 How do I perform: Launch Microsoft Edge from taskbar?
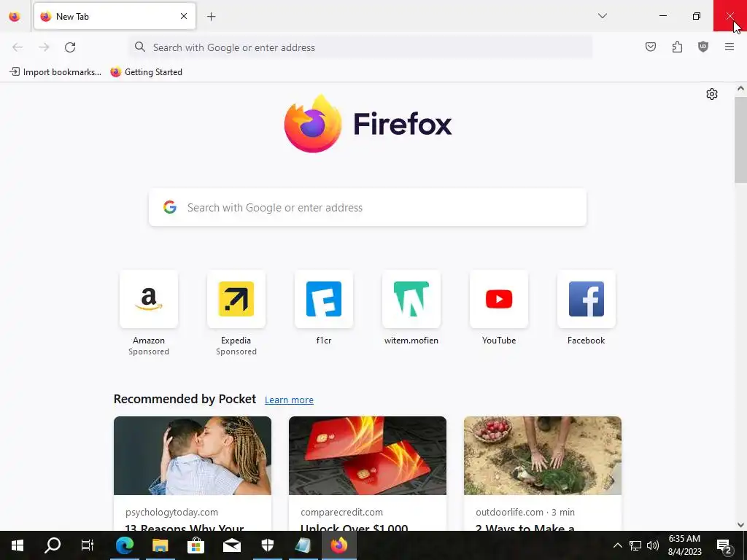pyautogui.click(x=124, y=545)
